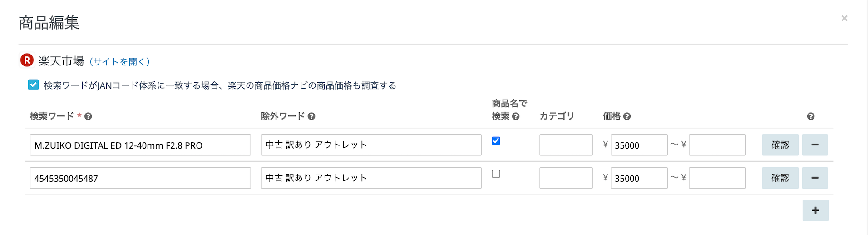This screenshot has width=868, height=235.
Task: Click help icon beside 商品名で検索 header
Action: [x=516, y=116]
